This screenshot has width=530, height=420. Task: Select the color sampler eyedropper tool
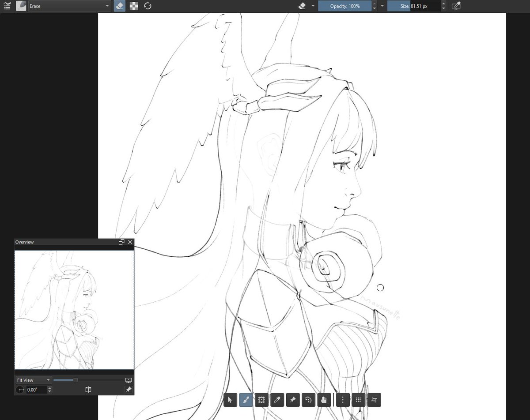coord(277,400)
